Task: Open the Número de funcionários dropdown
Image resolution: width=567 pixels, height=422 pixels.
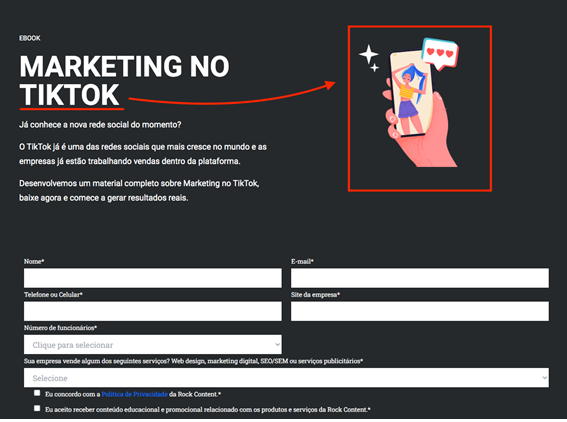Action: pyautogui.click(x=153, y=344)
